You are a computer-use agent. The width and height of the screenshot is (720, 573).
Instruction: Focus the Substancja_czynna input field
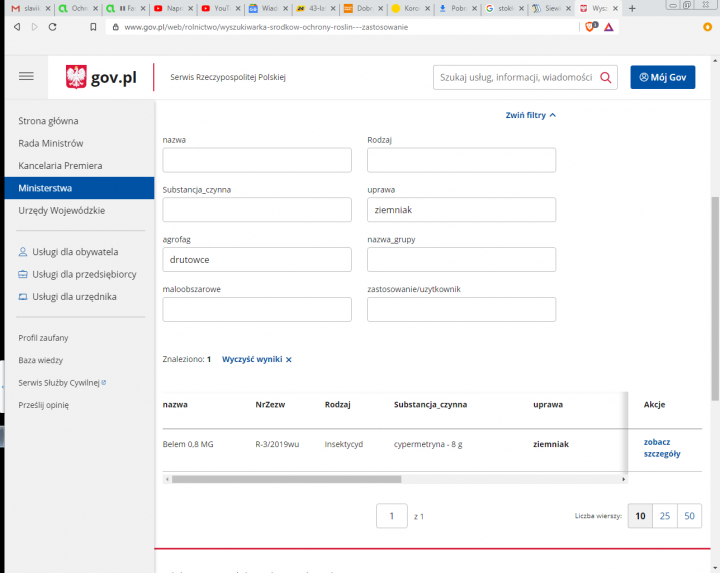click(x=257, y=210)
